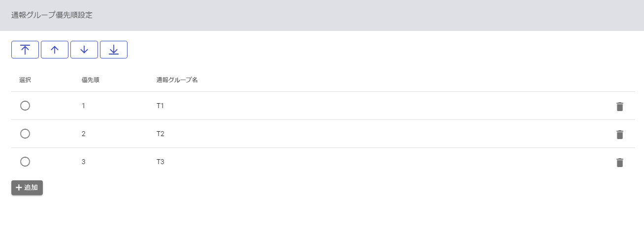Image resolution: width=644 pixels, height=227 pixels.
Task: Delete the T2 group with trash icon
Action: coord(620,134)
